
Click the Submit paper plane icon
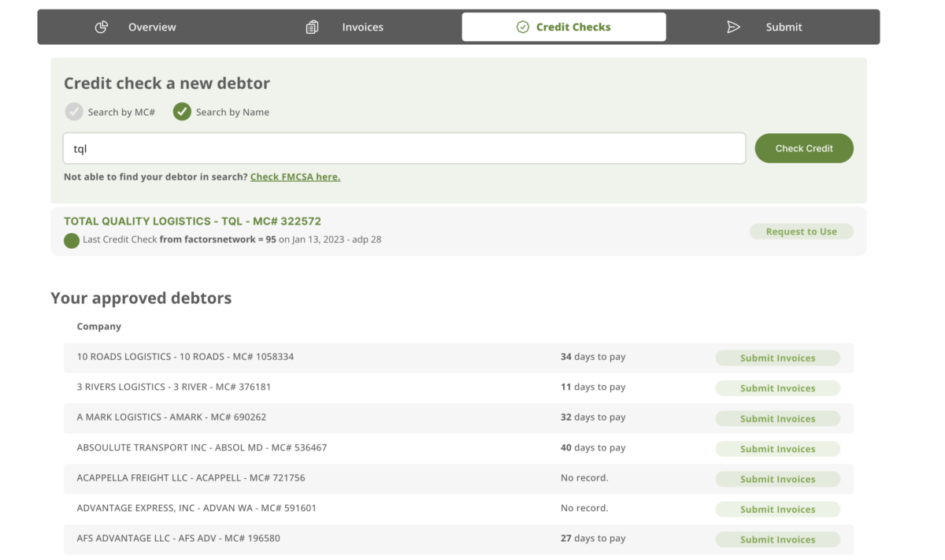pos(733,27)
